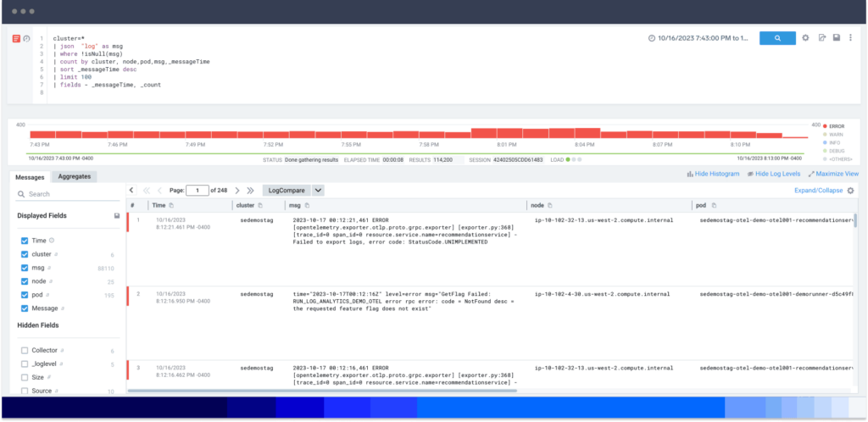Click the pod field count 195
The height and width of the screenshot is (422, 868).
(x=109, y=296)
